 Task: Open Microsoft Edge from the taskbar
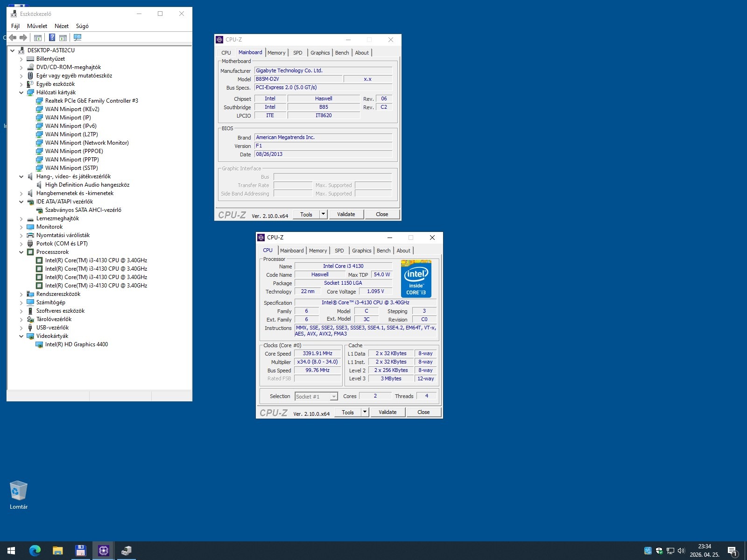35,551
